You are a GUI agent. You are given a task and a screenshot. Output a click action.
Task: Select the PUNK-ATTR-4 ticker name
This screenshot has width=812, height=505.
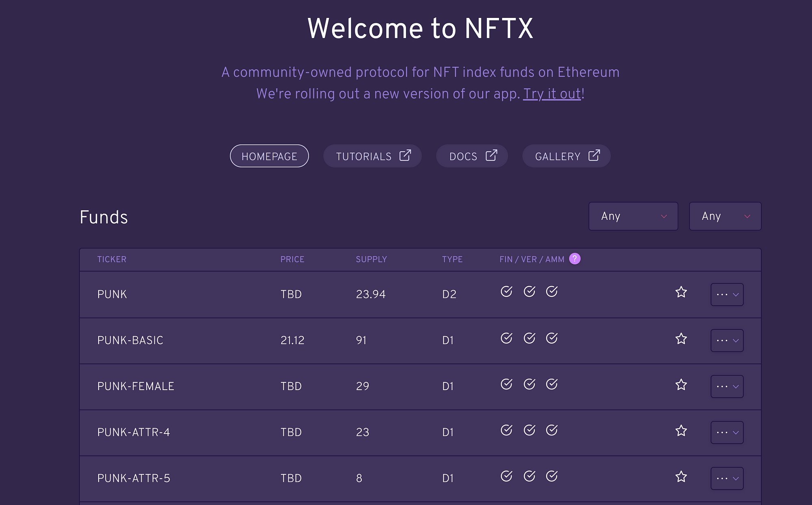click(134, 432)
